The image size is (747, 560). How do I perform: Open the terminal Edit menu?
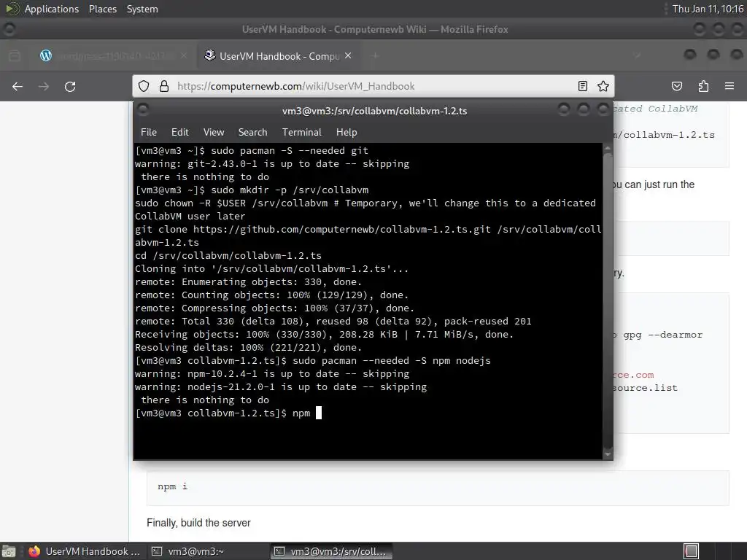(180, 133)
